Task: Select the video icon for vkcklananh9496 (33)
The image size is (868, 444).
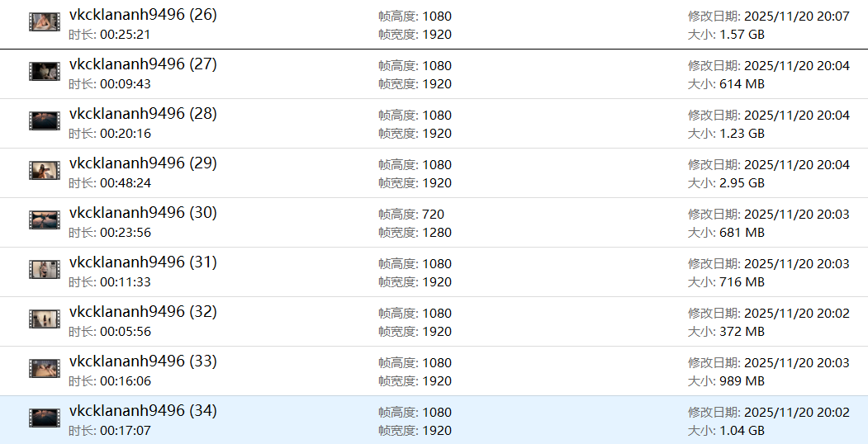Action: (x=44, y=369)
